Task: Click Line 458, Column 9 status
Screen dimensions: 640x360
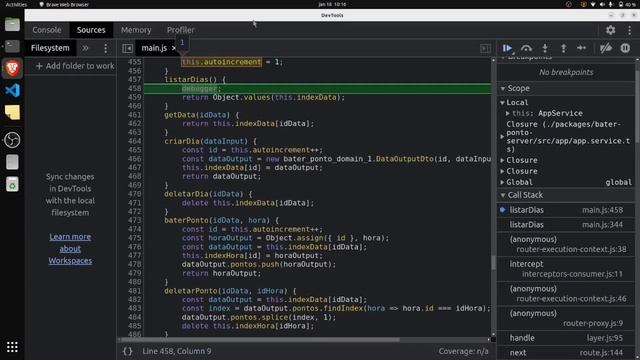Action: 177,351
